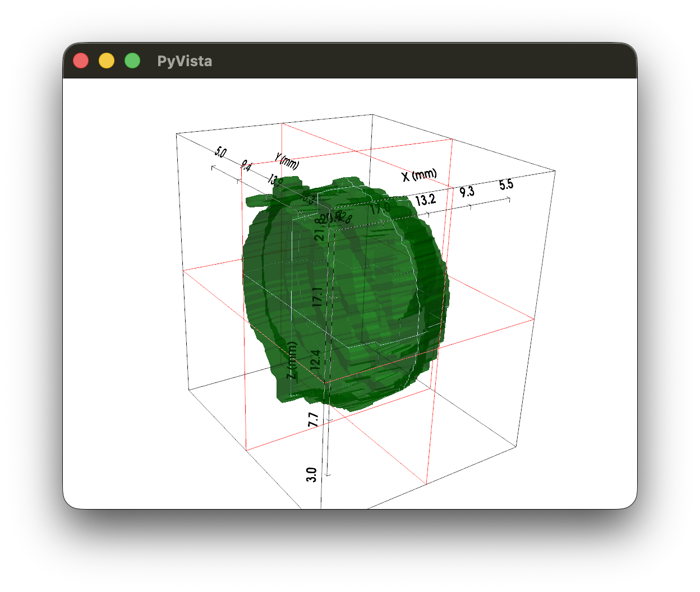This screenshot has width=700, height=592.
Task: Click the X (mm) axis label
Action: (420, 175)
